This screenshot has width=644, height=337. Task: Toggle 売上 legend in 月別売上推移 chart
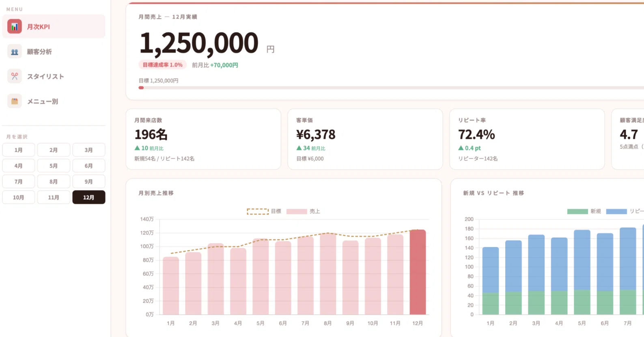click(303, 211)
